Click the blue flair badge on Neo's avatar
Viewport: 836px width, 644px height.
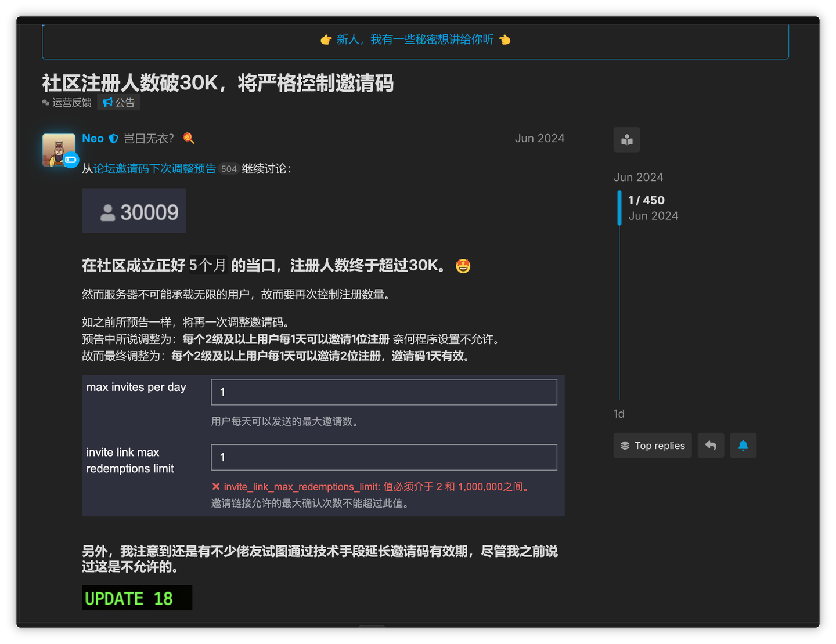[x=70, y=160]
